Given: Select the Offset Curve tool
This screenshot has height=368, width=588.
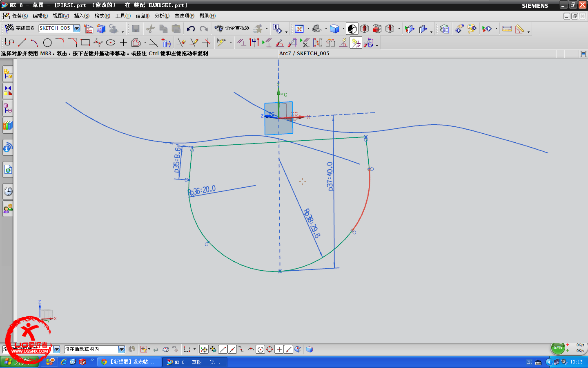Looking at the screenshot, I should click(x=136, y=42).
